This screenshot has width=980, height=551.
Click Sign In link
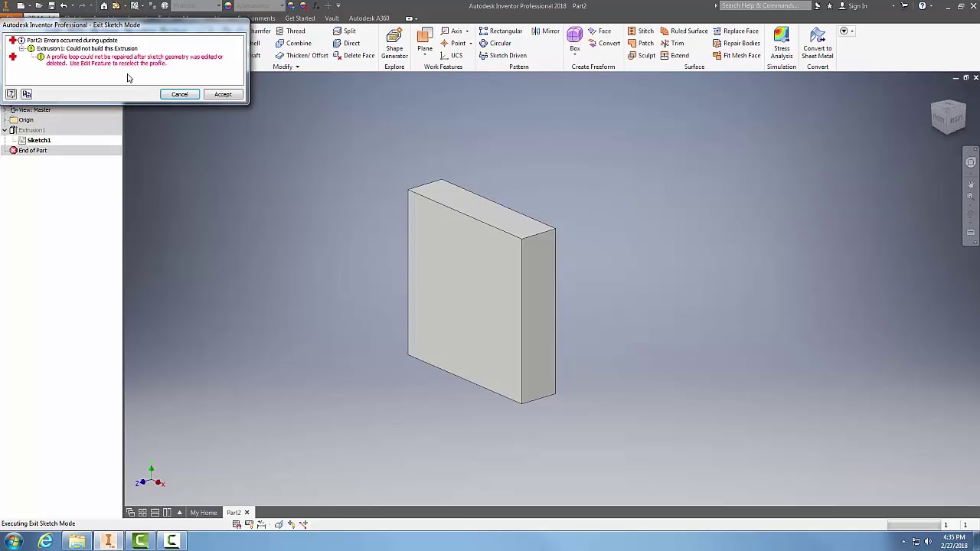(853, 6)
